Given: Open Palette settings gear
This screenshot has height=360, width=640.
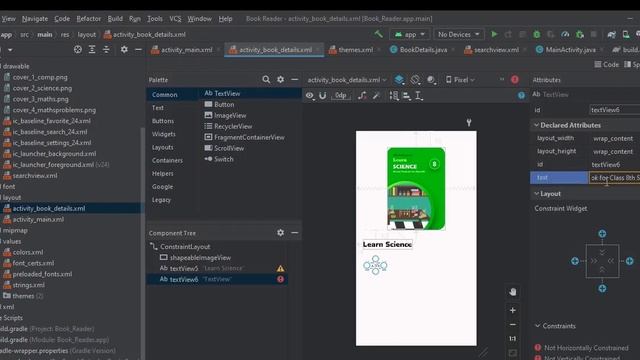Looking at the screenshot, I should click(x=280, y=80).
